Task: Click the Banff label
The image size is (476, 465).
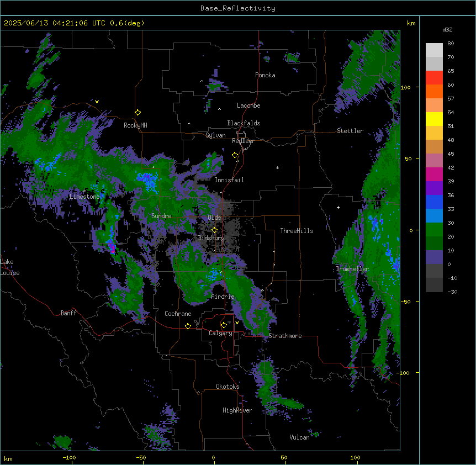Action: coord(68,313)
